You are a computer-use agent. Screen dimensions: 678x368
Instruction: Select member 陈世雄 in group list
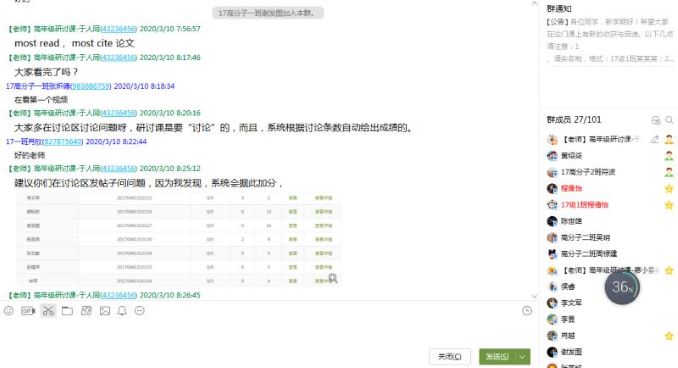[571, 221]
